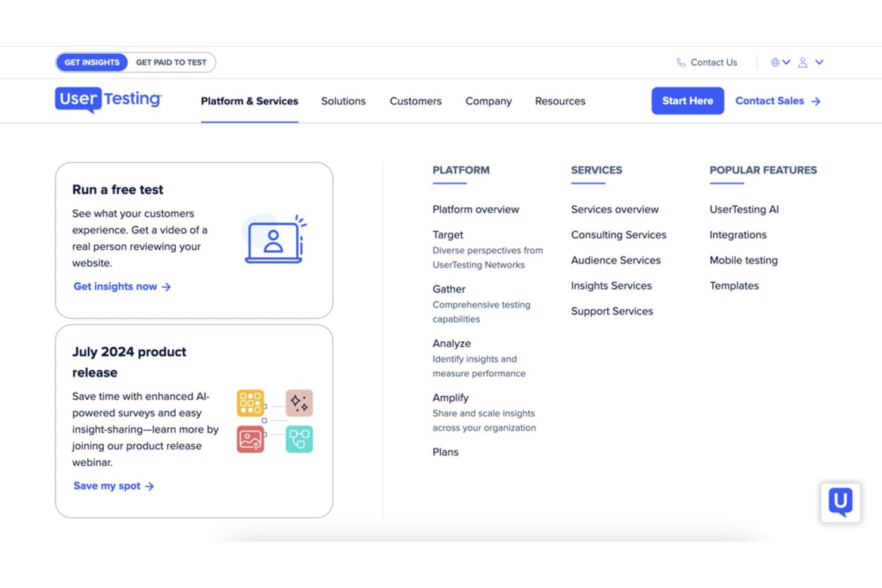Click the laptop illustration in Run a free test card
This screenshot has height=588, width=882.
[x=275, y=238]
